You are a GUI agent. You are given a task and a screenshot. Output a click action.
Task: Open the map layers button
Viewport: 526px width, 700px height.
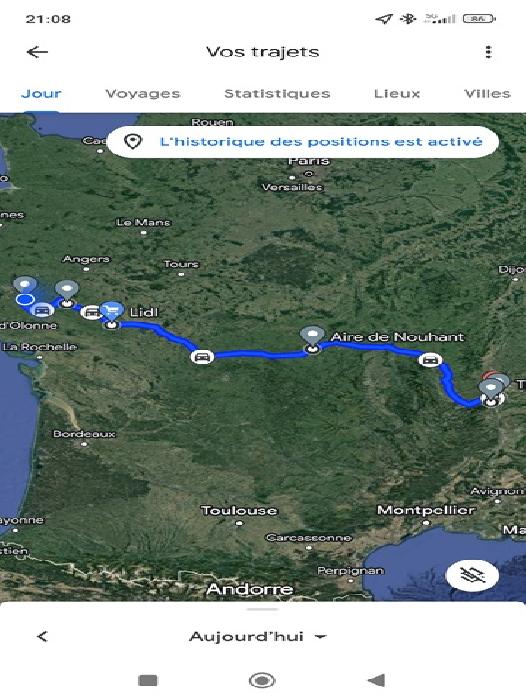(472, 575)
